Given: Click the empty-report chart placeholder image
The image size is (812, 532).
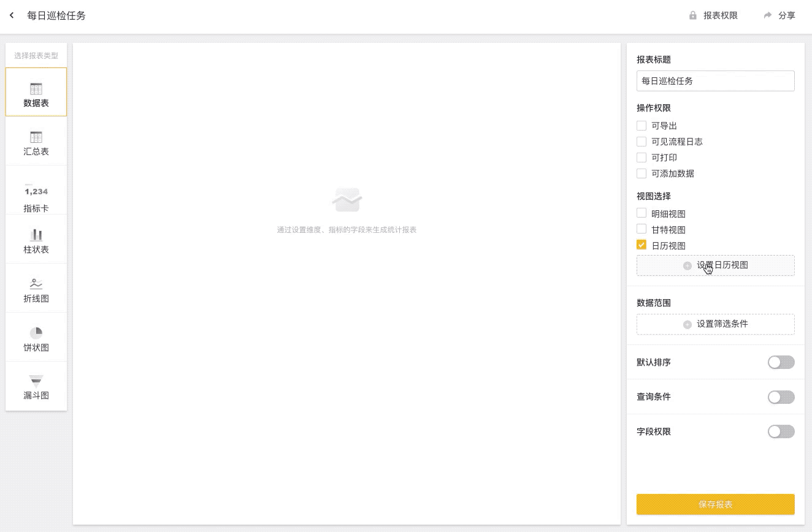Looking at the screenshot, I should click(x=347, y=200).
